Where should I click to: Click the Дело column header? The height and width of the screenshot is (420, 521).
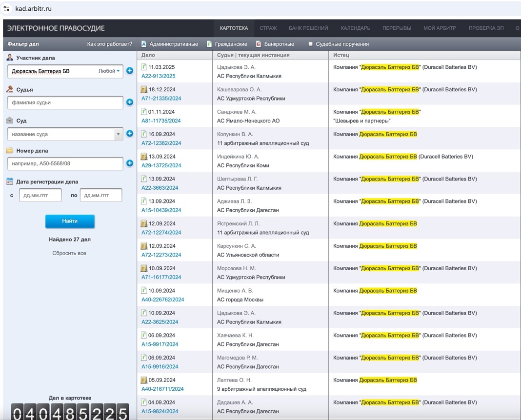tap(148, 55)
